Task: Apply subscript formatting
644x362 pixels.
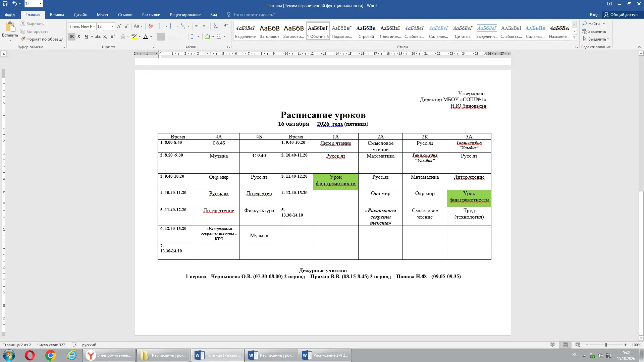Action: tap(105, 37)
